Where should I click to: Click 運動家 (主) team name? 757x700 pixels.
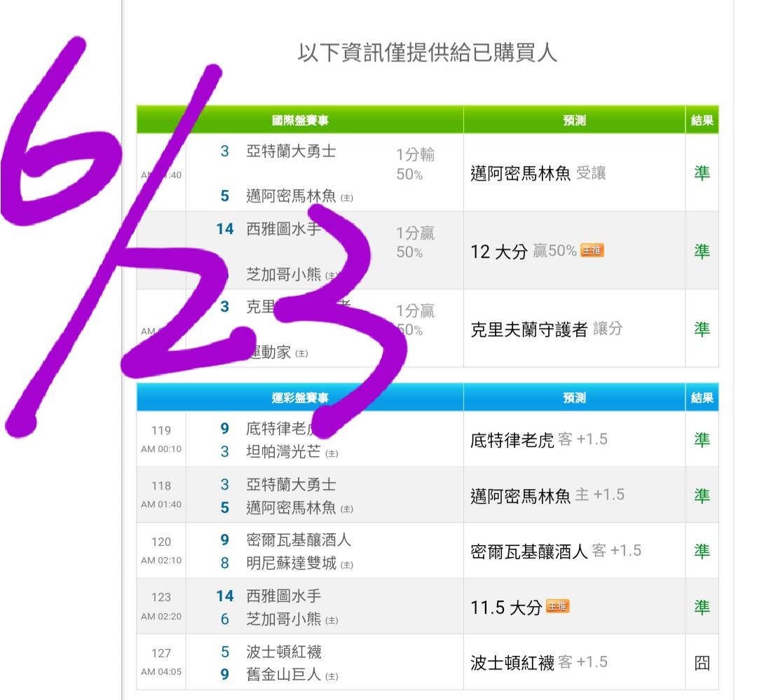tap(278, 352)
